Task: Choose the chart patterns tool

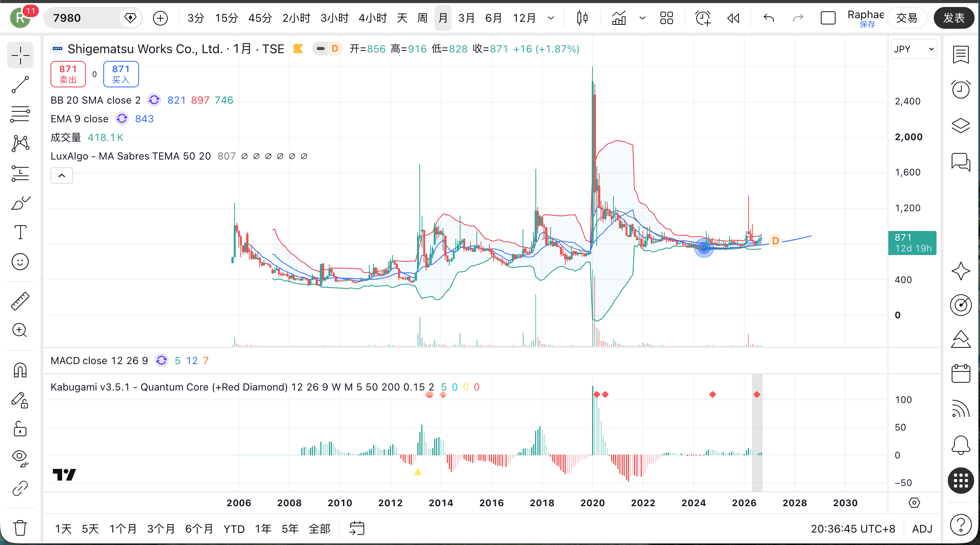Action: (x=20, y=144)
